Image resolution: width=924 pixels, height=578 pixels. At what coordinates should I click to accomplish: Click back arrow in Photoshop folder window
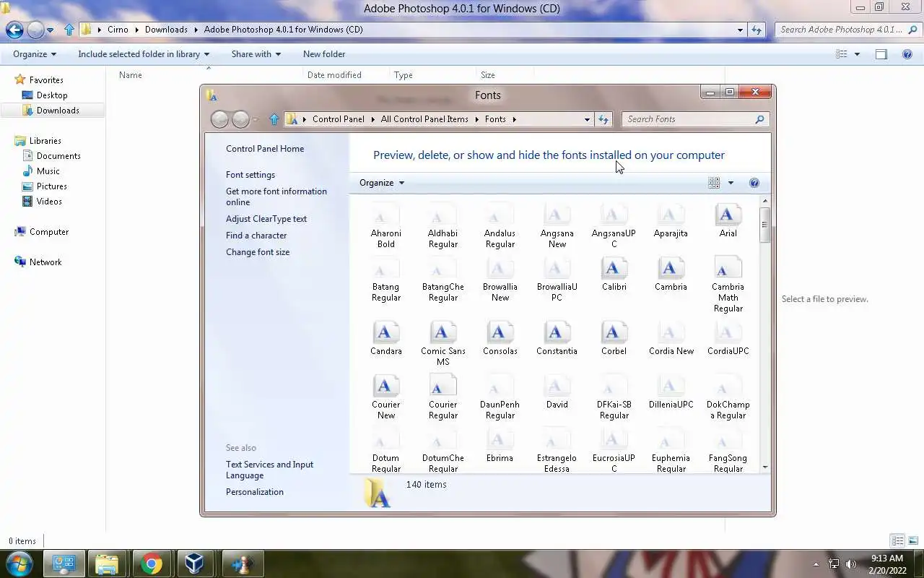coord(14,30)
